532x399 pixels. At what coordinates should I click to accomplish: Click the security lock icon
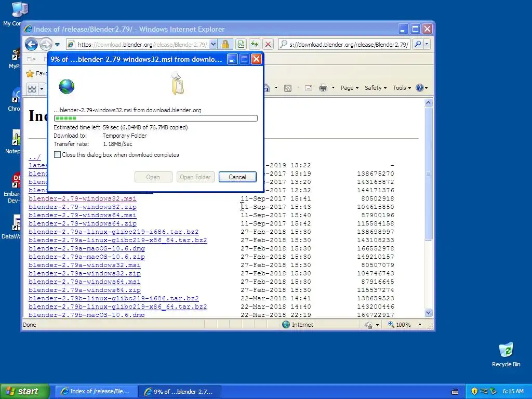(225, 45)
